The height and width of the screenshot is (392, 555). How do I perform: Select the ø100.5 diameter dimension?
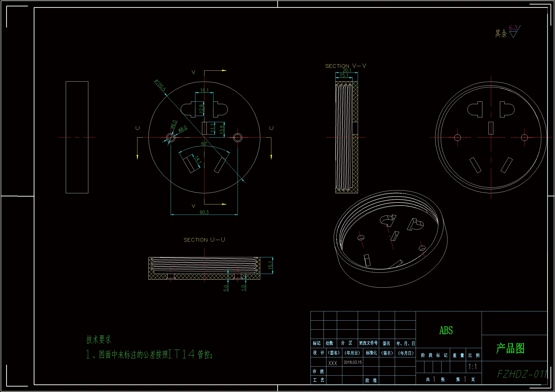pos(160,85)
